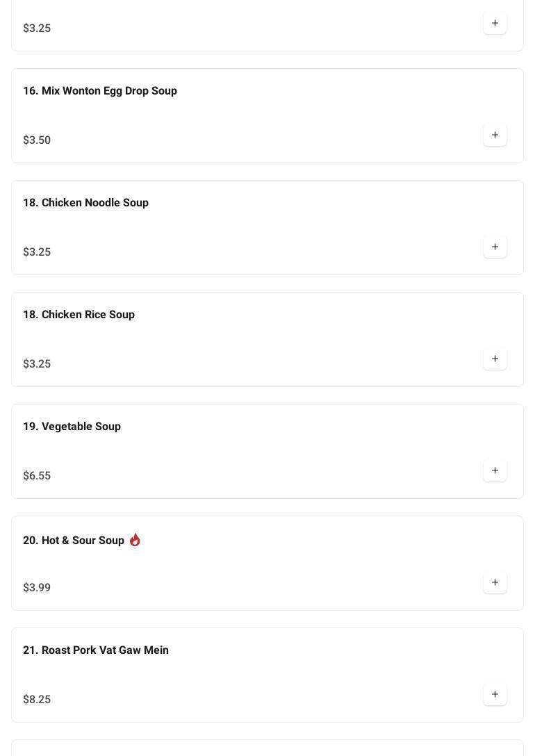This screenshot has width=535, height=756.
Task: Add Mix Wonton Egg Drop Soup to order
Action: 495,135
